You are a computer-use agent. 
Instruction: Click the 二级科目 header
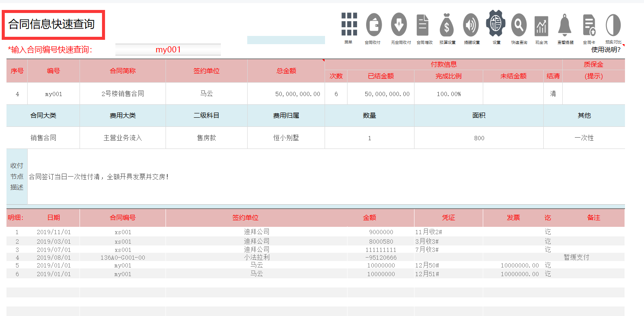[x=207, y=116]
